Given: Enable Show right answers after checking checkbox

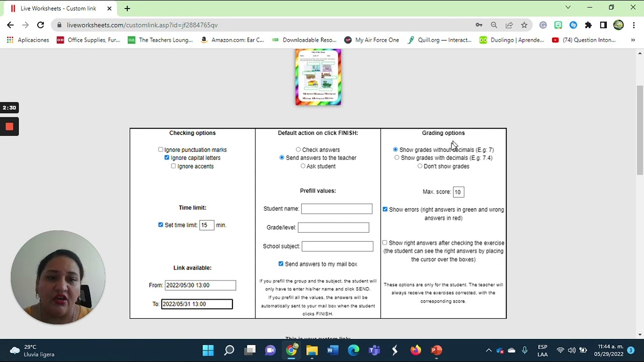Looking at the screenshot, I should (x=385, y=242).
